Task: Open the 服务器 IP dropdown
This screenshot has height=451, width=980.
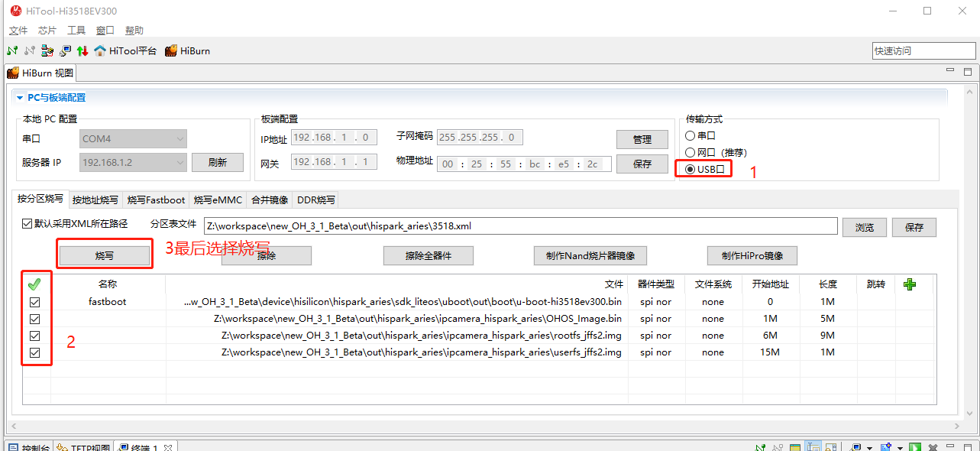Action: [x=133, y=162]
